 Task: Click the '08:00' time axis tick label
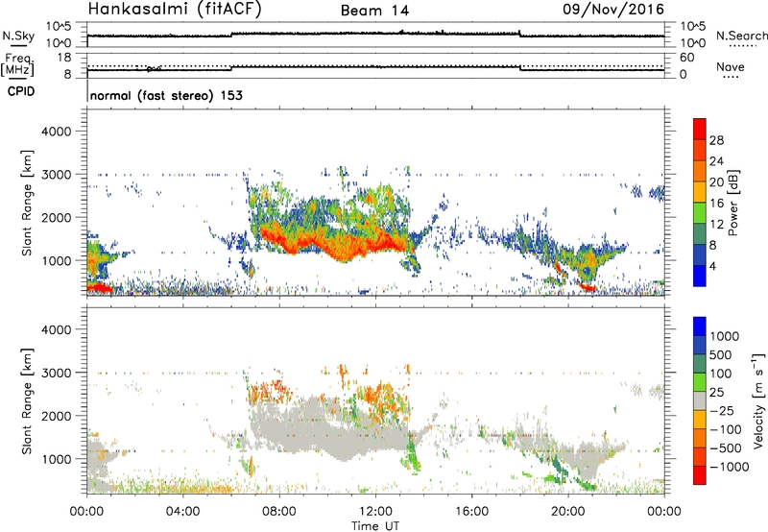point(278,512)
